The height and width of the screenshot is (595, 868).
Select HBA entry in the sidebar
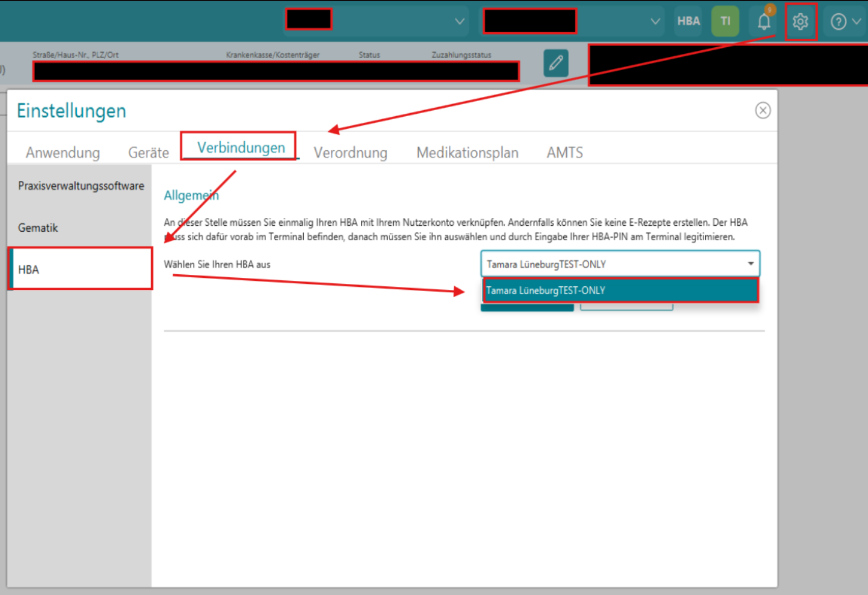pyautogui.click(x=80, y=269)
